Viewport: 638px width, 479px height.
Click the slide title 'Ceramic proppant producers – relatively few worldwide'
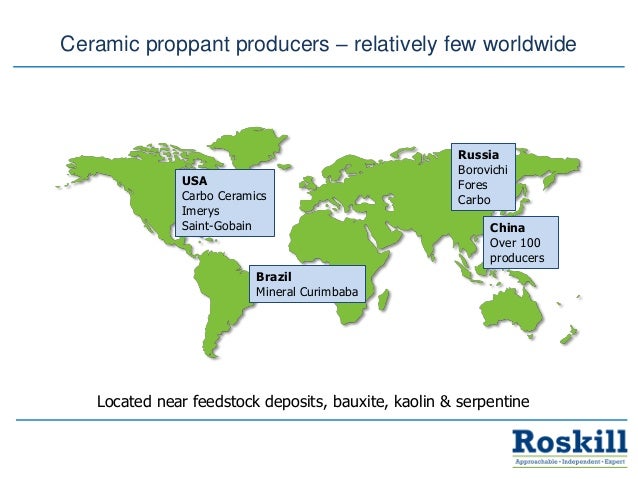[318, 44]
